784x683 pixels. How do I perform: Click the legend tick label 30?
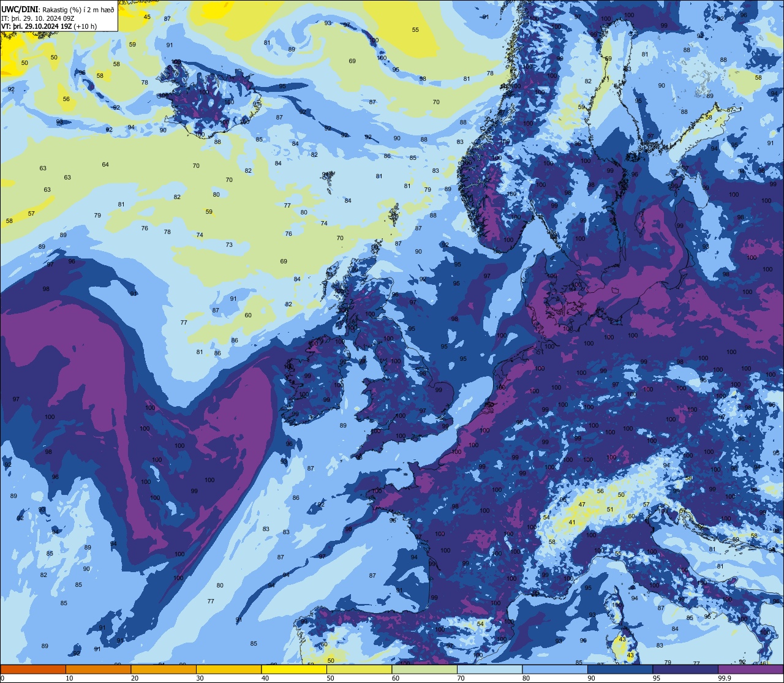click(200, 678)
